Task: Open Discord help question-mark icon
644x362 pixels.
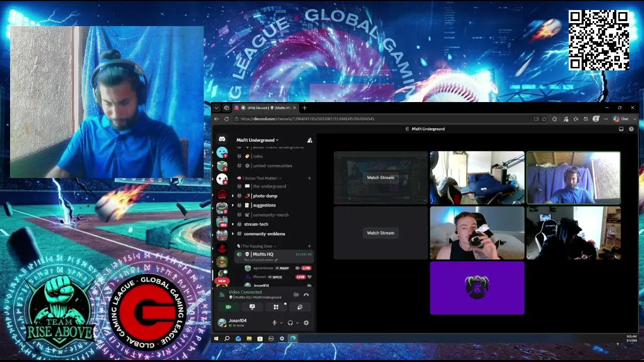Action: [x=631, y=129]
